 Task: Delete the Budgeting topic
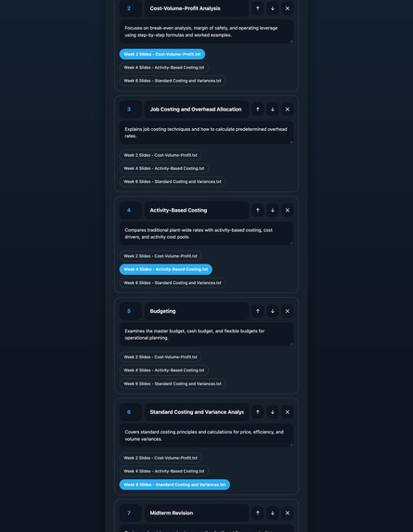click(x=288, y=311)
